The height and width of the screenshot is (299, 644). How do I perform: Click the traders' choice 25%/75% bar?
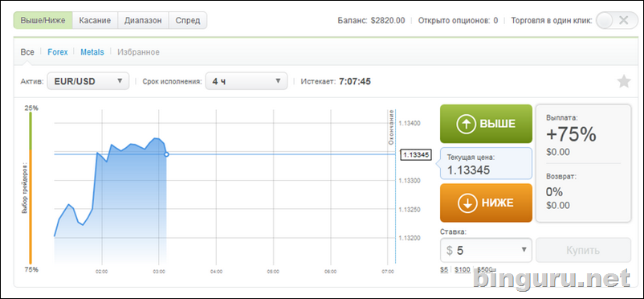[31, 188]
